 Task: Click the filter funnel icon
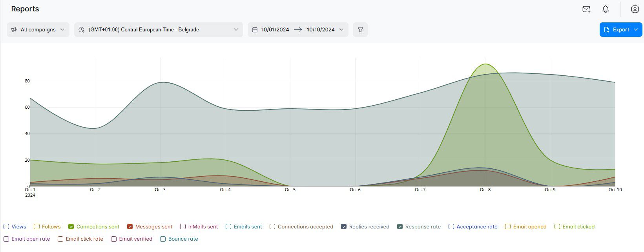(x=360, y=29)
